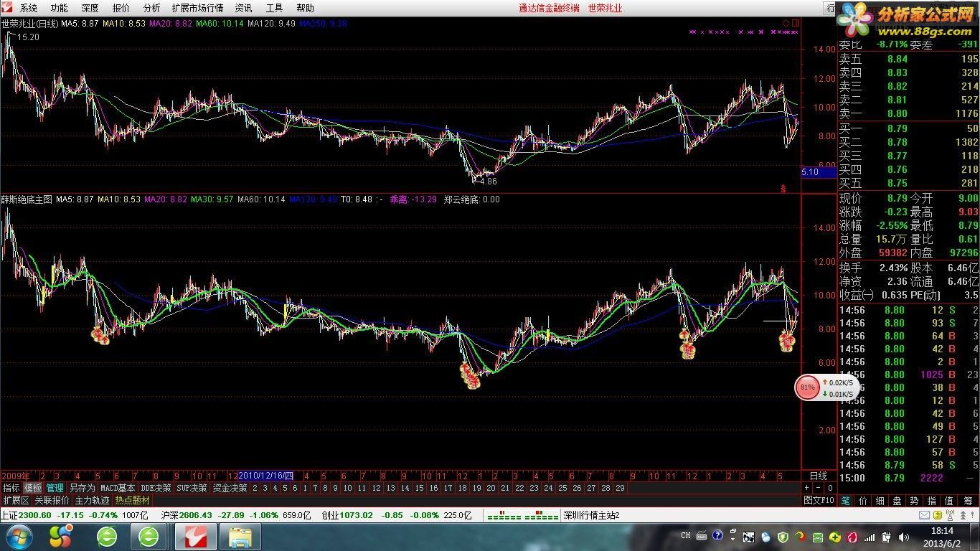980x551 pixels.
Task: Open 图文F10 company info
Action: tap(819, 500)
